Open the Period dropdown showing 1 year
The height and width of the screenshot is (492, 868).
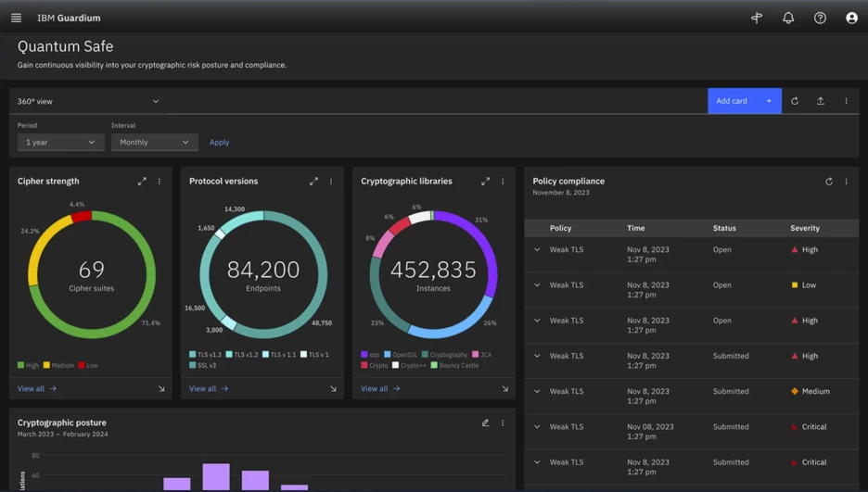[60, 142]
